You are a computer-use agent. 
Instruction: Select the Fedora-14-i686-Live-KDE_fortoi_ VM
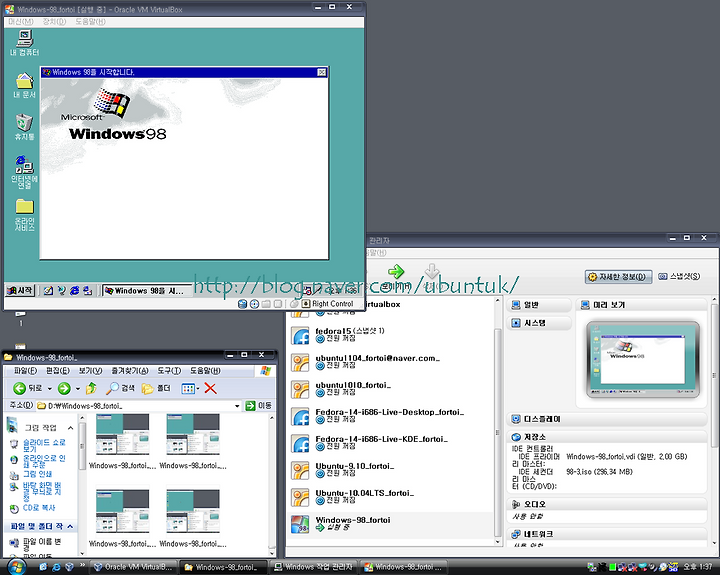[391, 443]
